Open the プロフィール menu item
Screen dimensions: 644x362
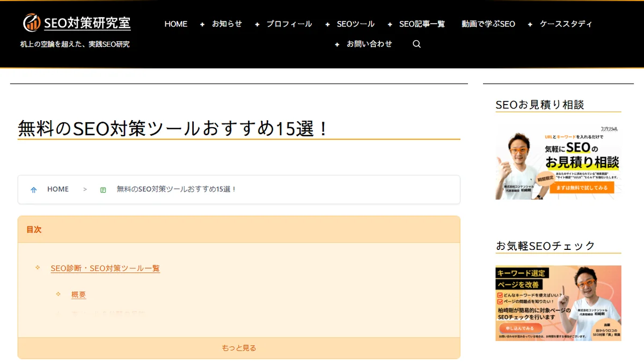pos(289,24)
